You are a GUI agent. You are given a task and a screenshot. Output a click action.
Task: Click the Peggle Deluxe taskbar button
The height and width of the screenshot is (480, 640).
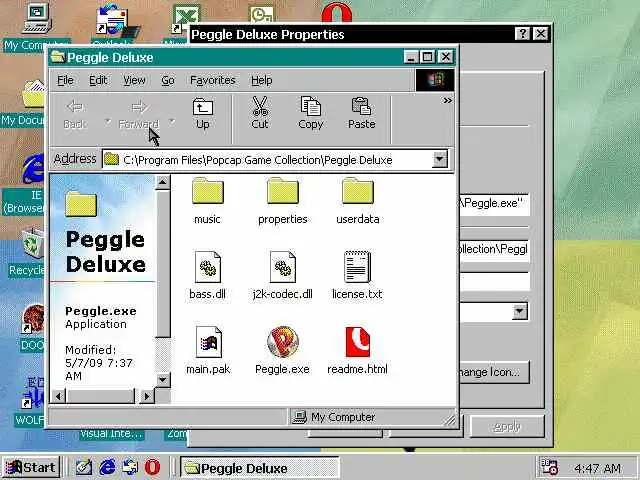tap(260, 468)
